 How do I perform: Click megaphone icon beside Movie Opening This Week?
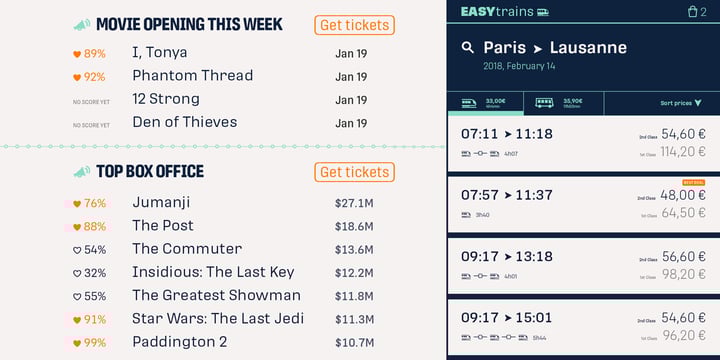pyautogui.click(x=82, y=25)
